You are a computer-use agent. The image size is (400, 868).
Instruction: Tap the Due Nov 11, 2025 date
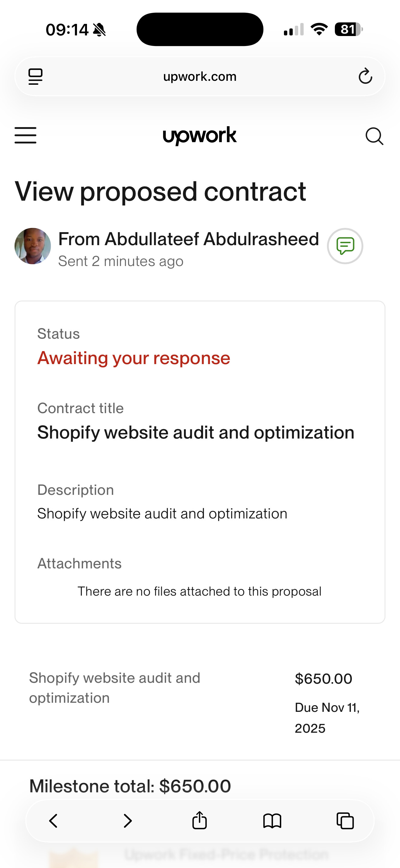(x=326, y=718)
